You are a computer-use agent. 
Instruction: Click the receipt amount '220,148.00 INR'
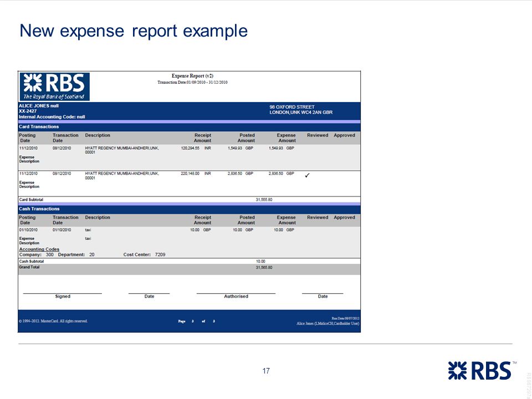(x=196, y=173)
